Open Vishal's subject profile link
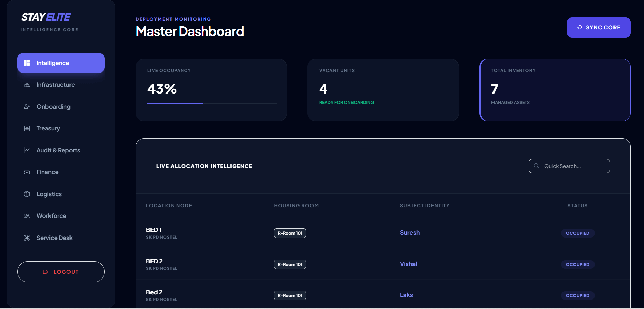 point(408,264)
